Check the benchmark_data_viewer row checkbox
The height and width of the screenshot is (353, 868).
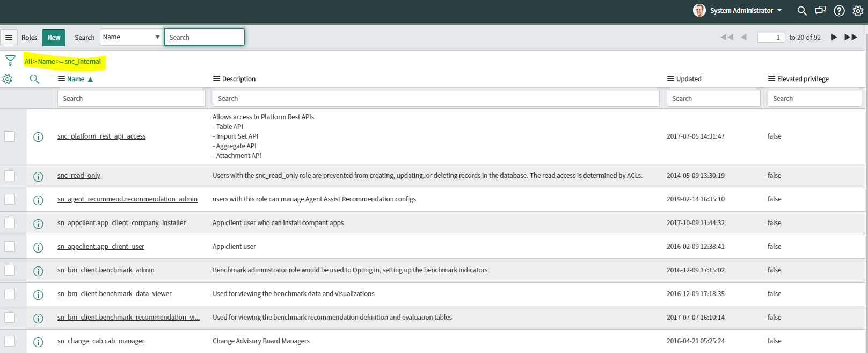point(10,294)
